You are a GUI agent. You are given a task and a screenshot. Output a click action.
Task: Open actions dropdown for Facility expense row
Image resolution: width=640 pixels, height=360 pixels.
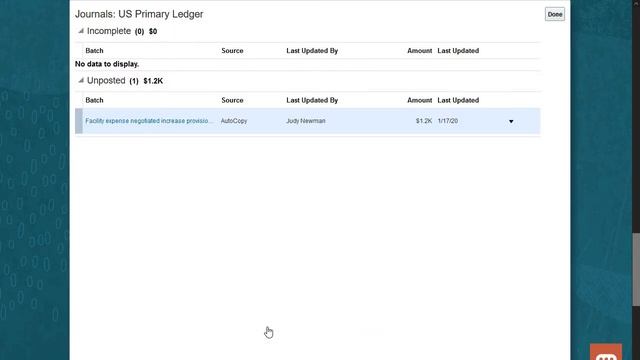[x=511, y=121]
